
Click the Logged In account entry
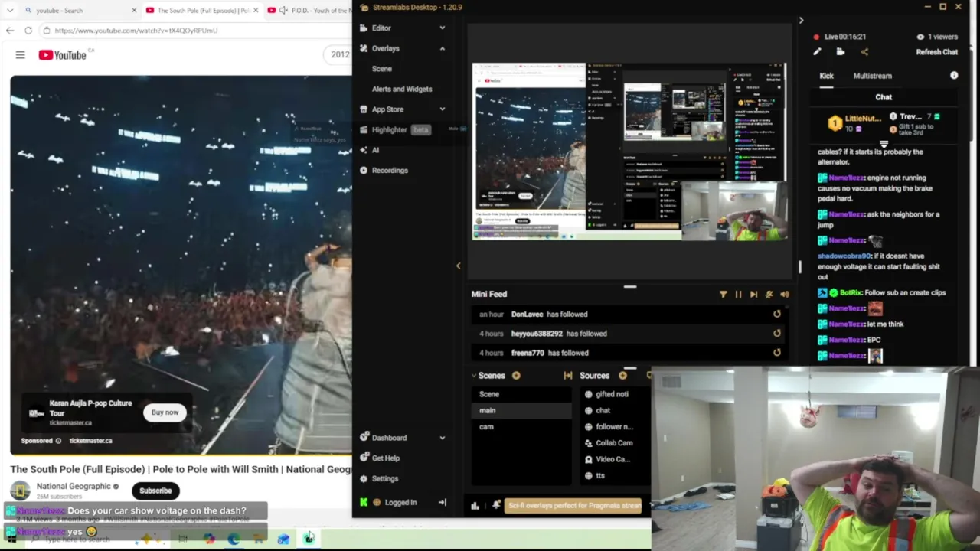(x=400, y=502)
